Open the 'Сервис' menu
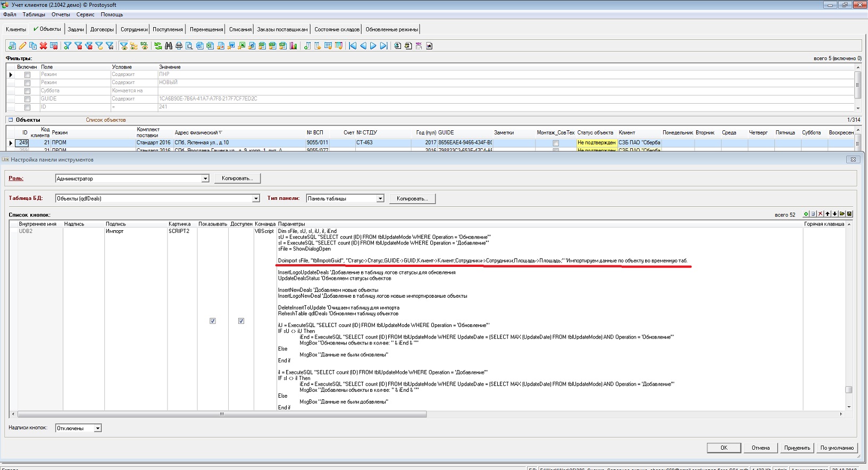Image resolution: width=868 pixels, height=470 pixels. pos(85,14)
